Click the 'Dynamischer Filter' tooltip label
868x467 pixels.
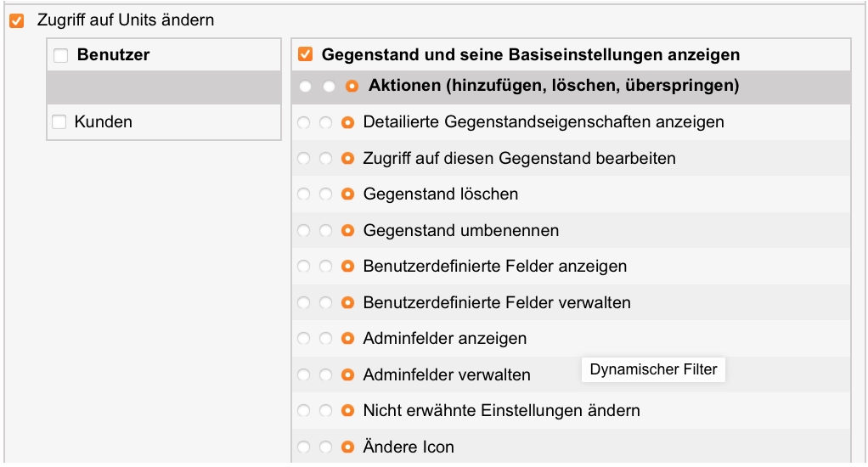(653, 369)
